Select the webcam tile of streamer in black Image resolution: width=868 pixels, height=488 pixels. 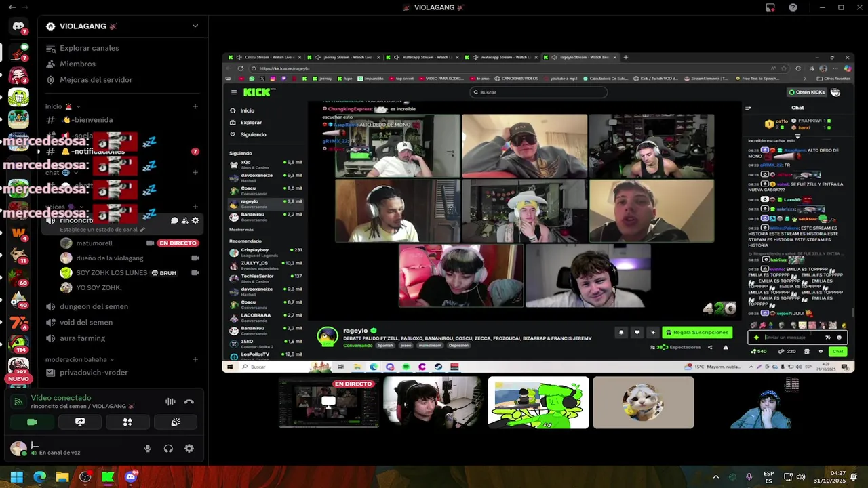click(x=433, y=403)
